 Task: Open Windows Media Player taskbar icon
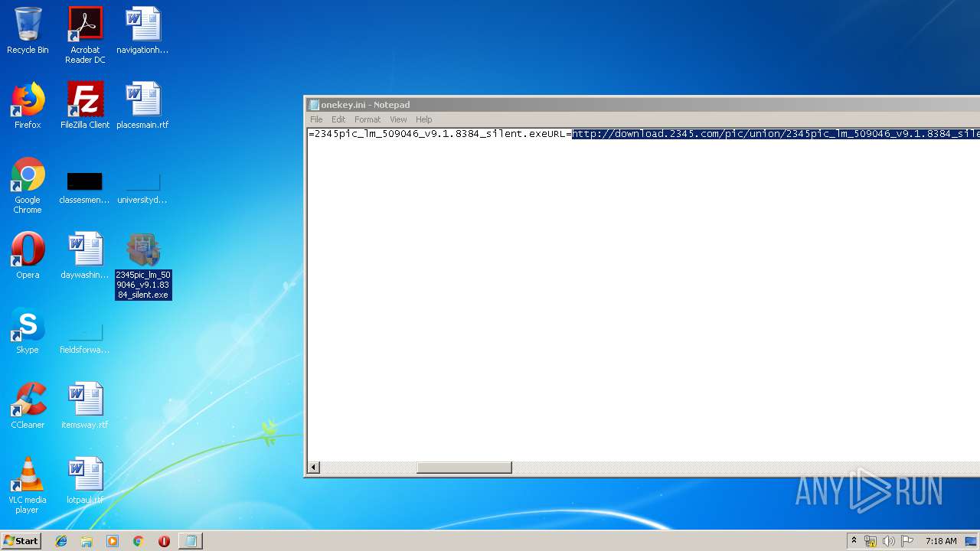tap(113, 541)
